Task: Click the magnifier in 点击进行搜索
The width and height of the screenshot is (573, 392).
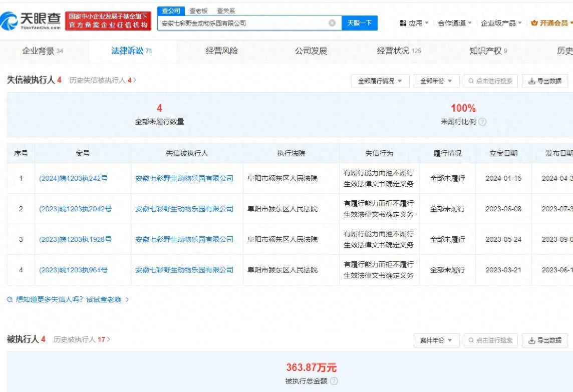Action: (x=471, y=81)
